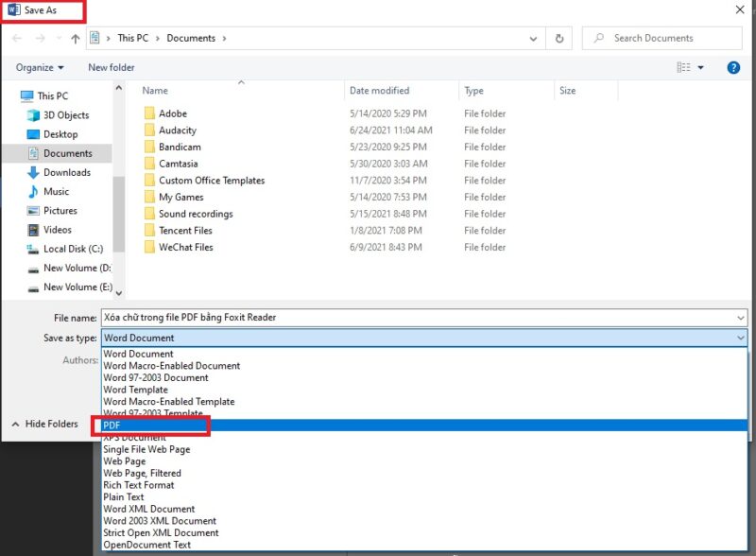Choose PDF from the type list
Viewport: 756px width, 556px height.
(x=424, y=426)
